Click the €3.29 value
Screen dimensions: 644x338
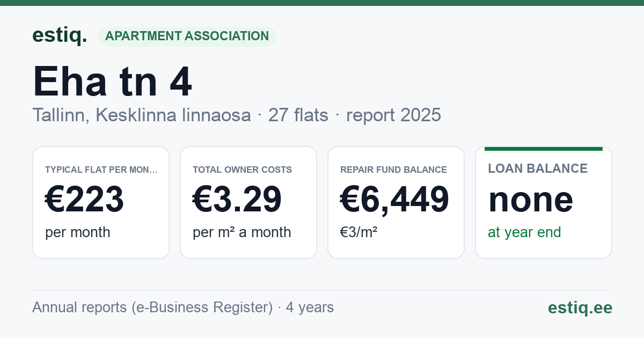click(237, 199)
